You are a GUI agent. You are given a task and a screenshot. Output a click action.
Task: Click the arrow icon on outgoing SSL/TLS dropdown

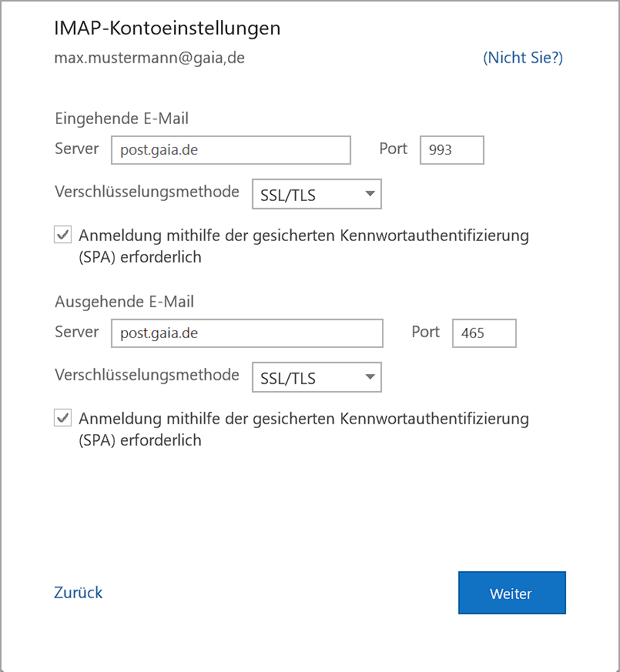370,378
